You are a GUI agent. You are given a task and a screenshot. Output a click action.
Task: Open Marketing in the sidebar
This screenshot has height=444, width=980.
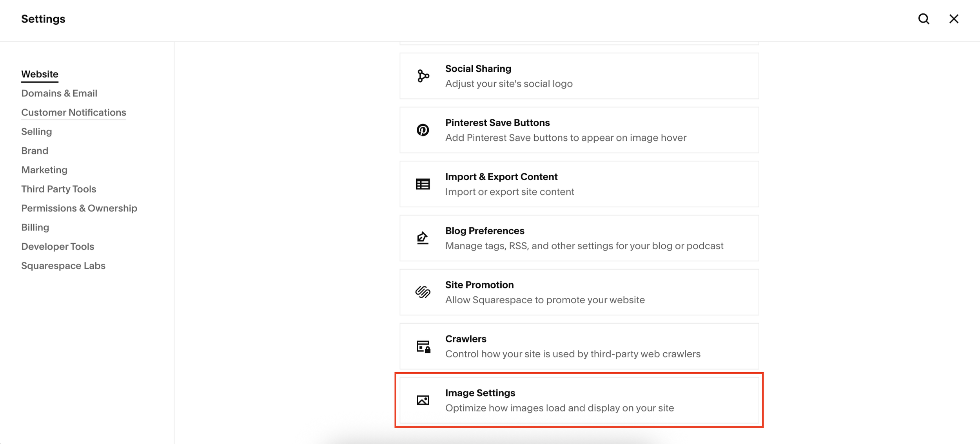pos(44,170)
